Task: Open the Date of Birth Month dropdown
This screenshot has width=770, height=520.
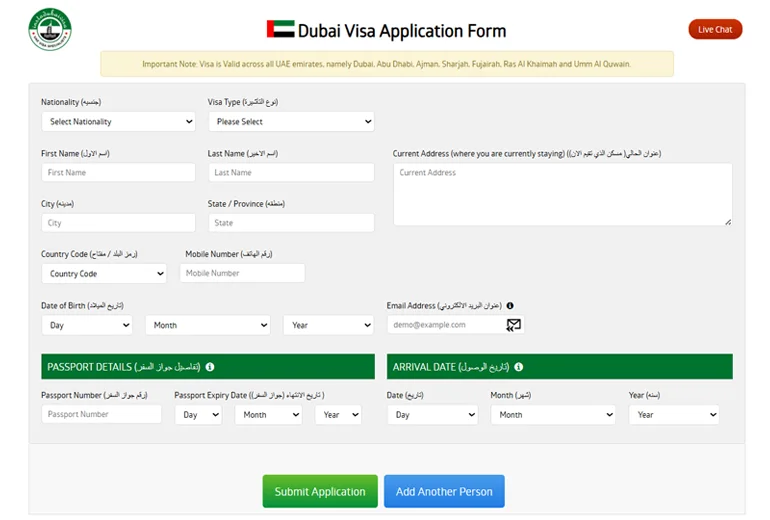Action: pos(208,325)
